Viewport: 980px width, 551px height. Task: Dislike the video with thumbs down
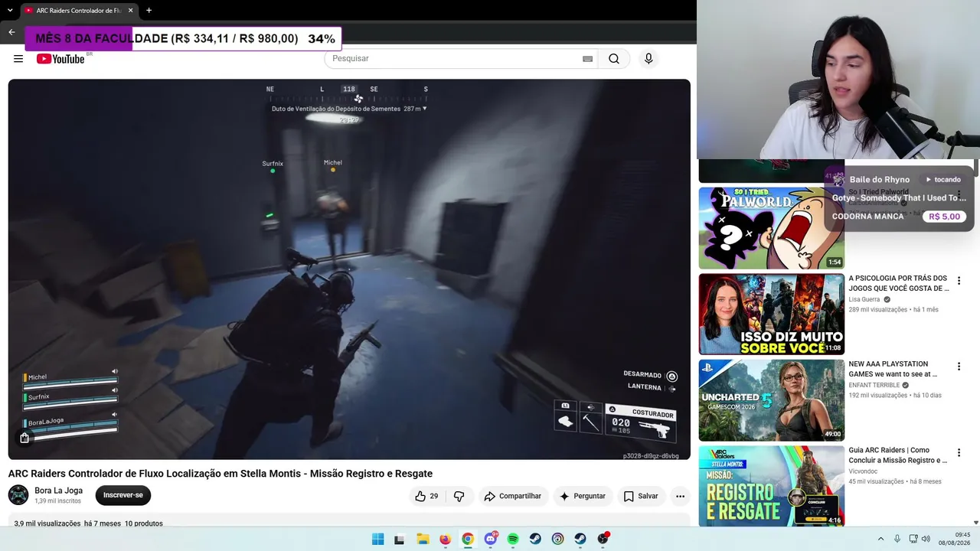coord(459,496)
